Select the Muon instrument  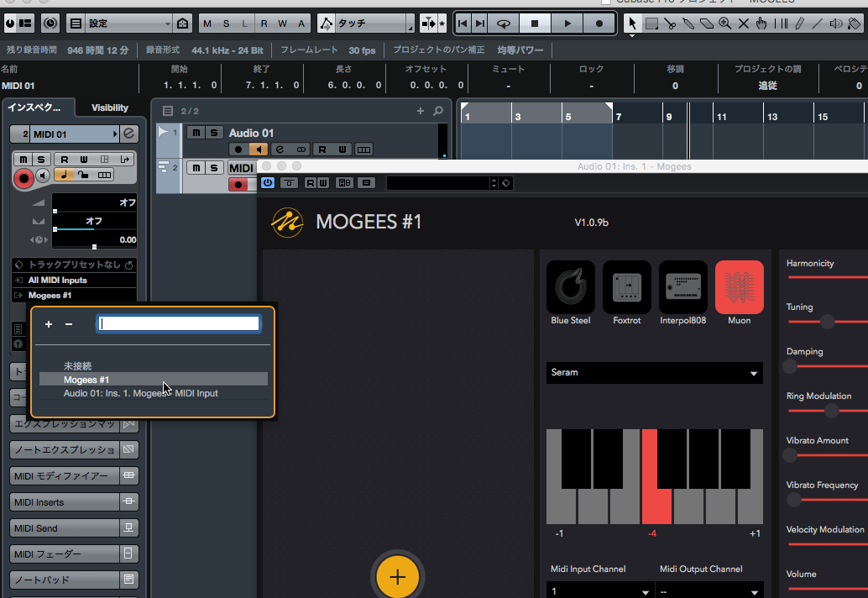point(740,287)
